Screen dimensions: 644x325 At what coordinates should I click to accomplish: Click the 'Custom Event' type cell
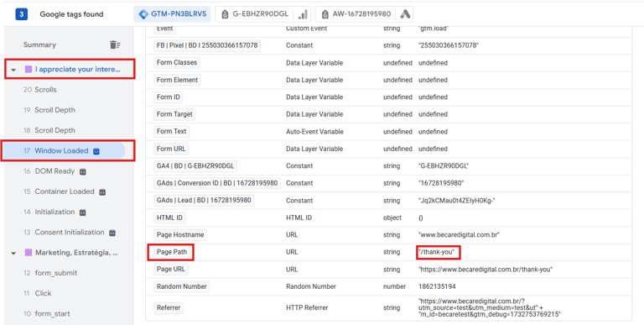[306, 29]
